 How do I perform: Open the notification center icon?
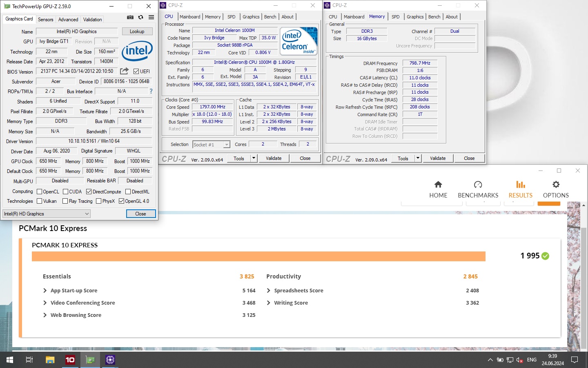(x=575, y=360)
